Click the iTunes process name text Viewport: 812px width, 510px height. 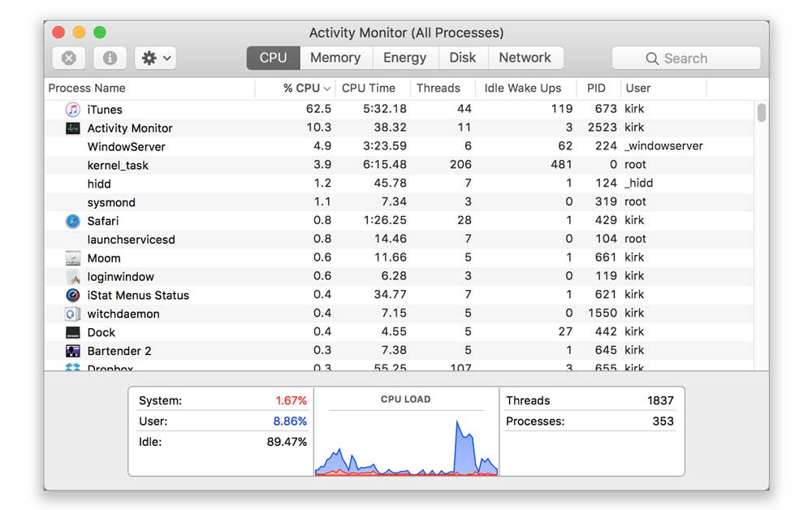click(105, 110)
